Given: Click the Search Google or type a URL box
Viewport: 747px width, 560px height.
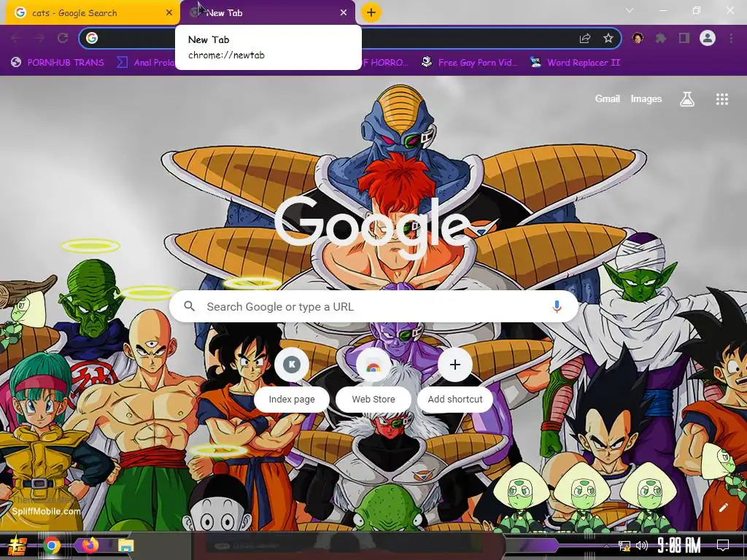Looking at the screenshot, I should pos(373,306).
